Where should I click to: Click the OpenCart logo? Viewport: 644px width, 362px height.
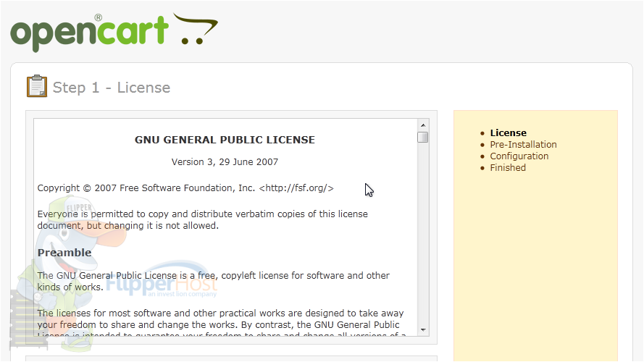tap(114, 33)
